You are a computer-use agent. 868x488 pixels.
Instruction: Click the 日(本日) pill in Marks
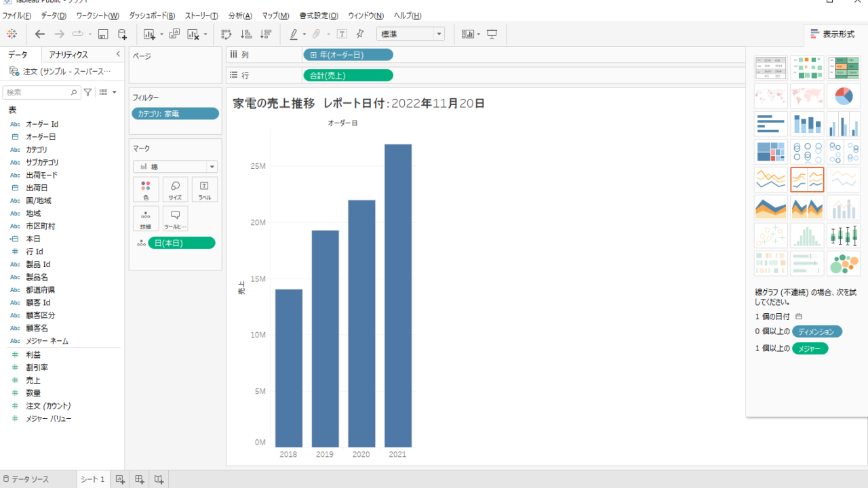pos(182,243)
